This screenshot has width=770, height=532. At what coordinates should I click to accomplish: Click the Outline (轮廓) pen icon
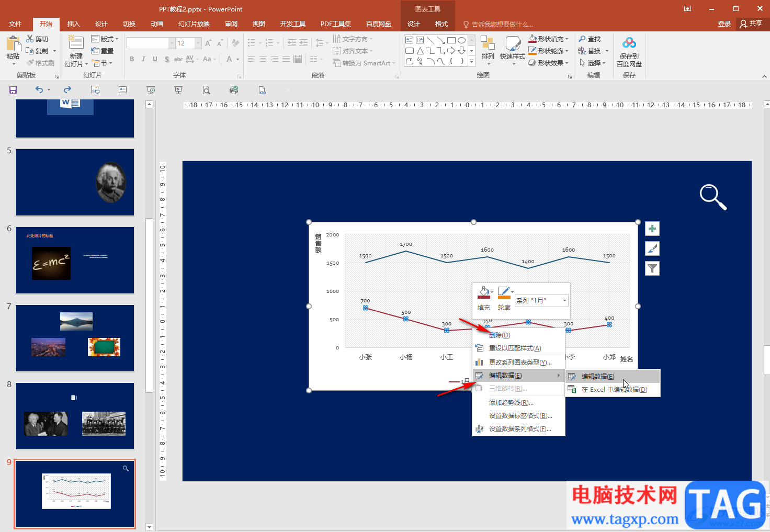tap(504, 293)
